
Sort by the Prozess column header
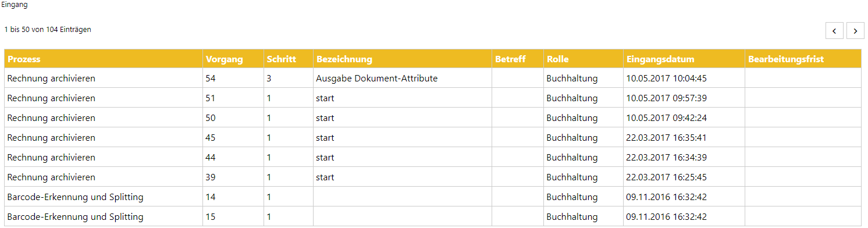coord(103,59)
